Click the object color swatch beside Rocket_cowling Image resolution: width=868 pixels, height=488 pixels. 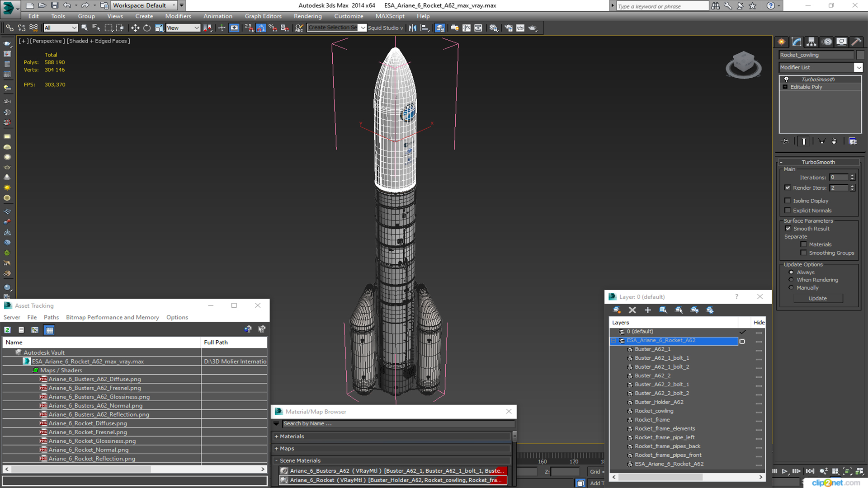860,55
